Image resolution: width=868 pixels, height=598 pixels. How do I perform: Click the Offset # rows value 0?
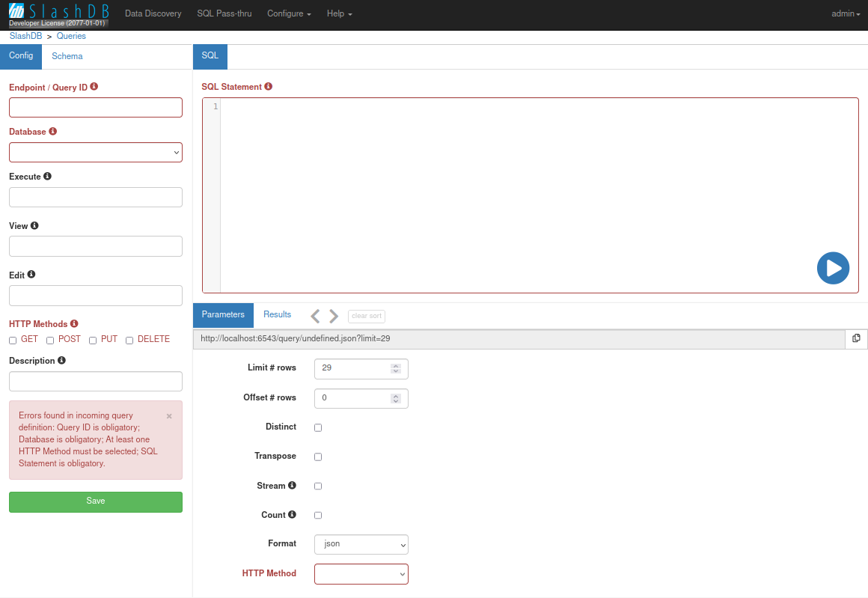[325, 398]
